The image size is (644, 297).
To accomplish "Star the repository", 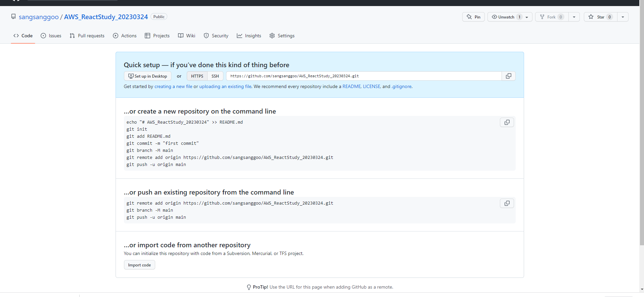I will [601, 17].
